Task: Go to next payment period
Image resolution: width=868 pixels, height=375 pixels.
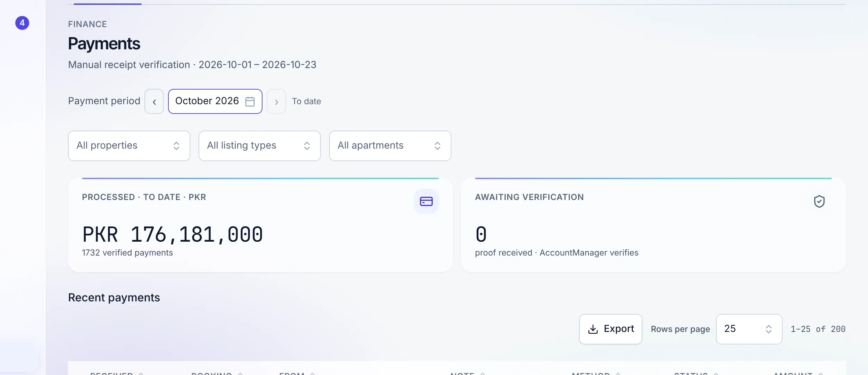Action: coord(276,101)
